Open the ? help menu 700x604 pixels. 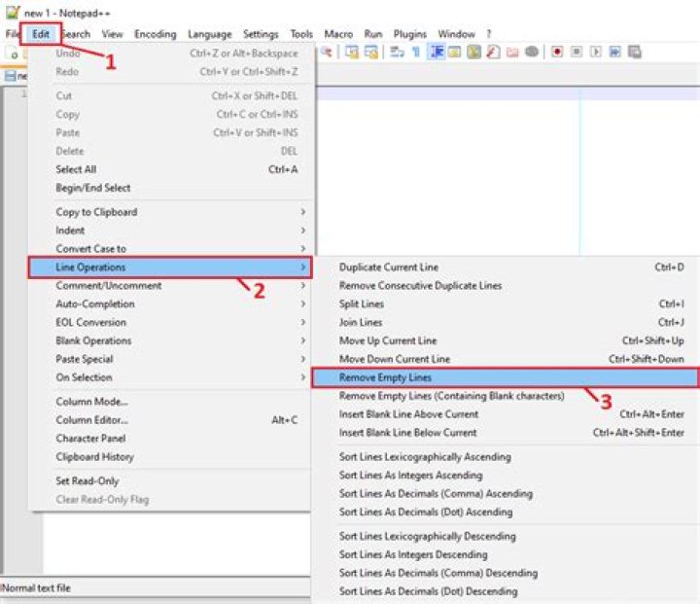tap(489, 34)
